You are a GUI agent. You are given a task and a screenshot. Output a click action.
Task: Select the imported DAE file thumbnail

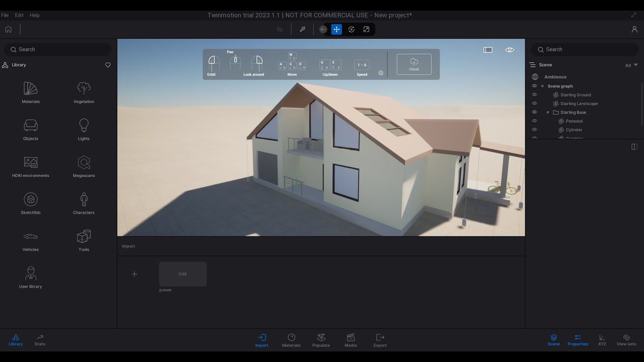point(183,274)
